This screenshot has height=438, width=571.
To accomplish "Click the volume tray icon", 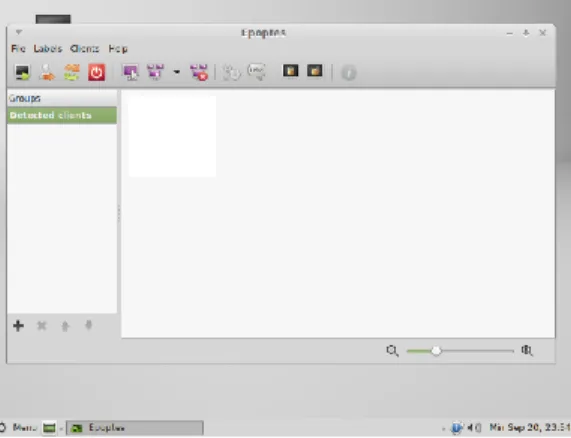I will 474,427.
